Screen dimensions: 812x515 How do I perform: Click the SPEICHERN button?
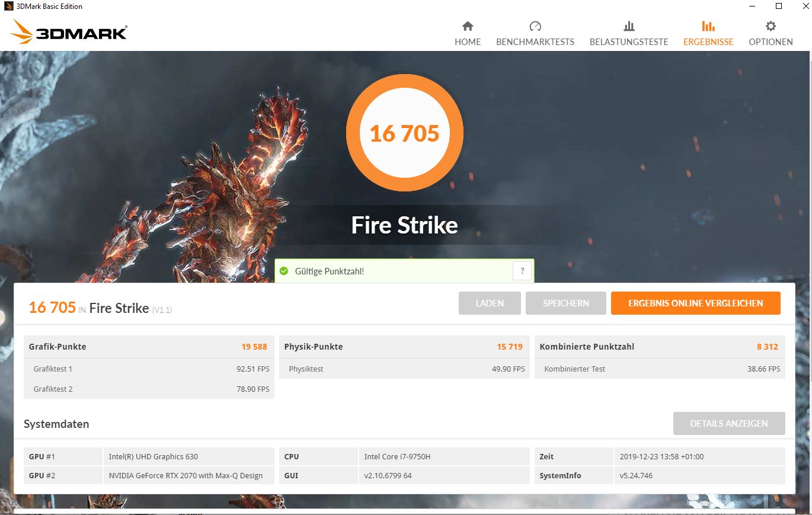point(566,303)
